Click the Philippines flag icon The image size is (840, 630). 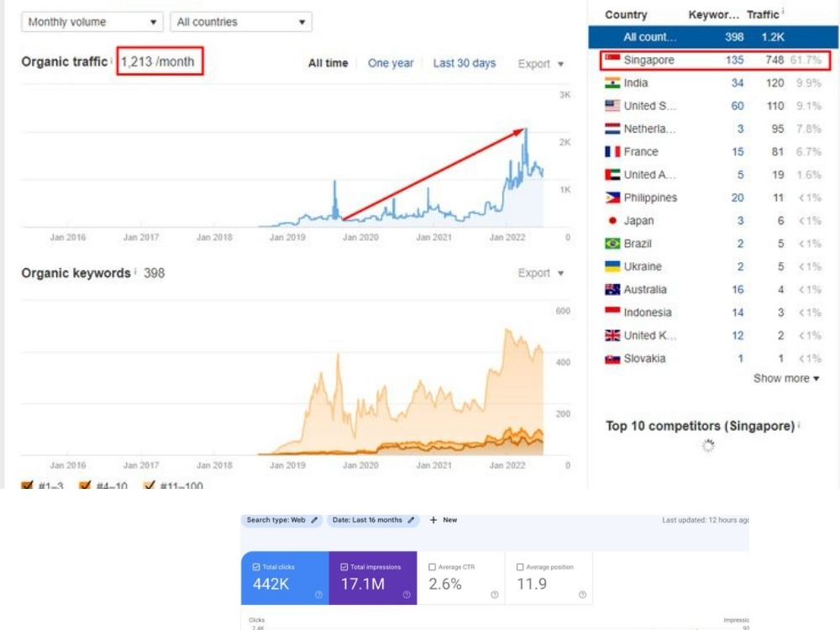coord(612,197)
